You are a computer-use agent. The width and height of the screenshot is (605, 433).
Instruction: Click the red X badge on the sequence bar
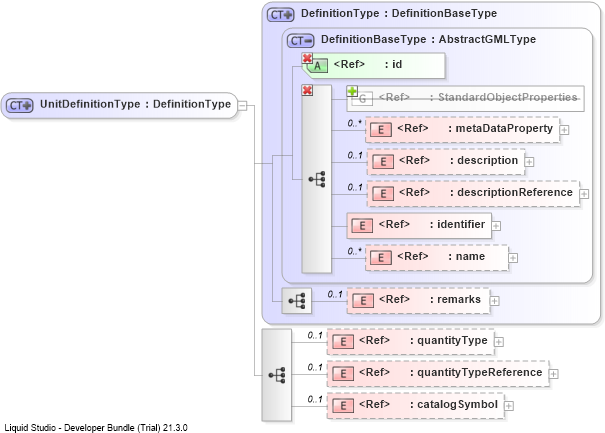(x=307, y=90)
